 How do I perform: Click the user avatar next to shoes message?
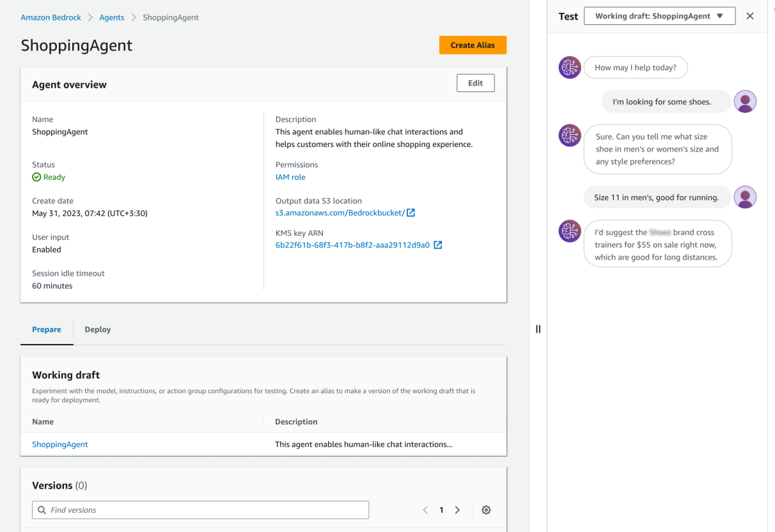coord(746,101)
